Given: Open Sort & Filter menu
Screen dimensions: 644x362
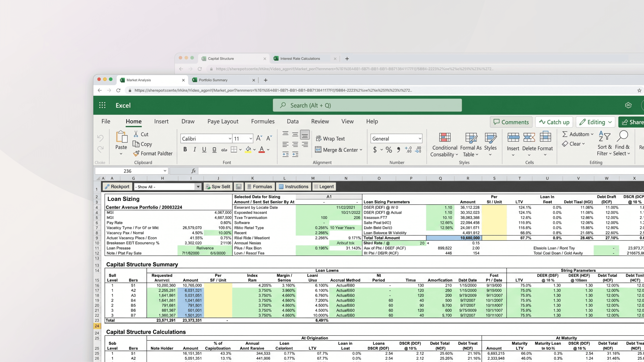Looking at the screenshot, I should tap(604, 144).
